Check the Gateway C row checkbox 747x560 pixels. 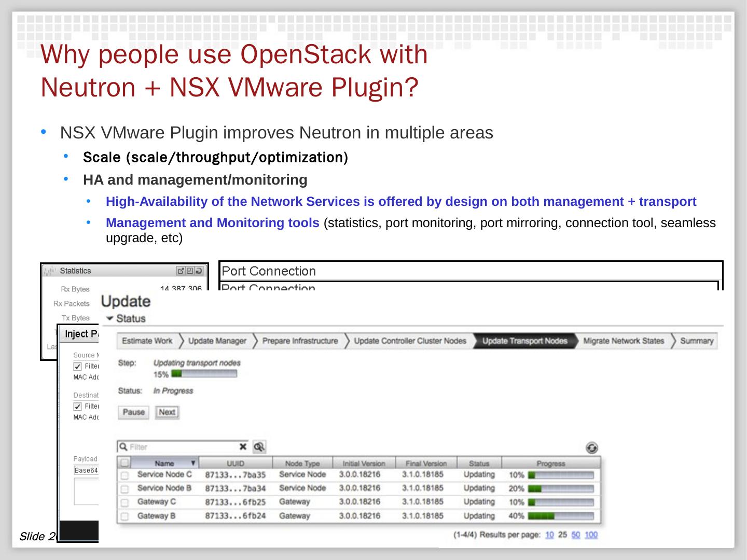(125, 502)
